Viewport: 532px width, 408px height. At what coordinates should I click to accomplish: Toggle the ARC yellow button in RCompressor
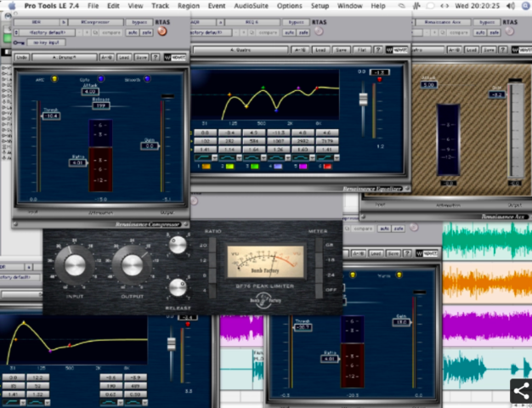pos(54,79)
